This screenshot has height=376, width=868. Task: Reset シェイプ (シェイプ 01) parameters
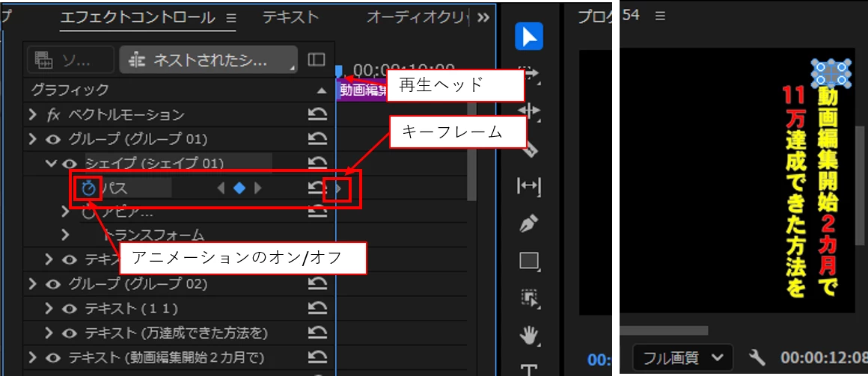(317, 162)
